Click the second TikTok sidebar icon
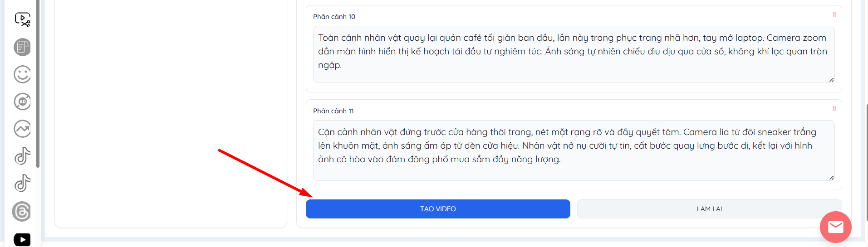868x247 pixels. tap(22, 183)
